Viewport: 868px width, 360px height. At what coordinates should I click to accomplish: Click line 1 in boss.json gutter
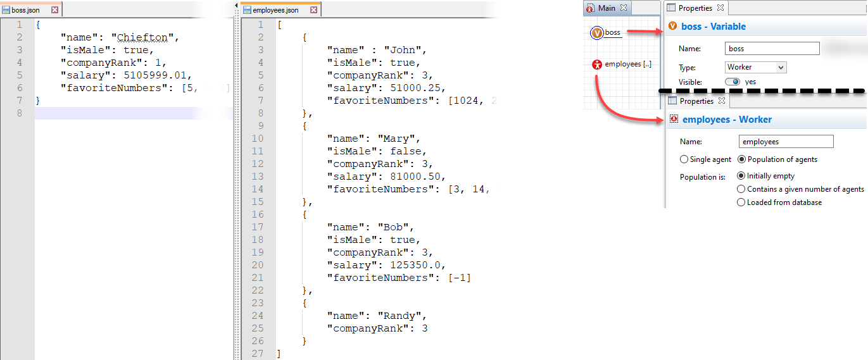pyautogui.click(x=19, y=25)
